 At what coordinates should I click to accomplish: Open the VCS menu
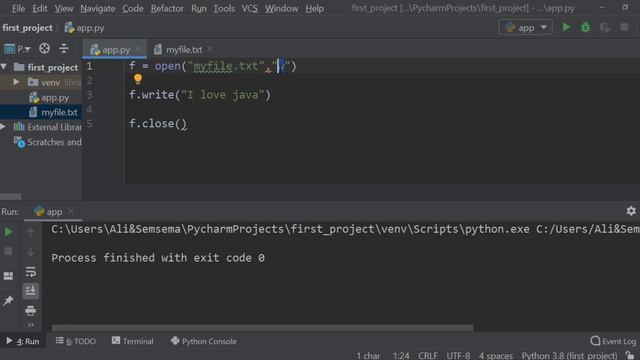(x=249, y=8)
